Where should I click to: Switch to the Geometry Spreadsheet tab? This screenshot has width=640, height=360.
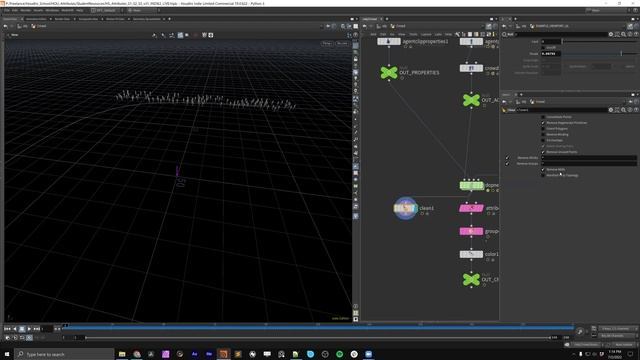tap(147, 19)
